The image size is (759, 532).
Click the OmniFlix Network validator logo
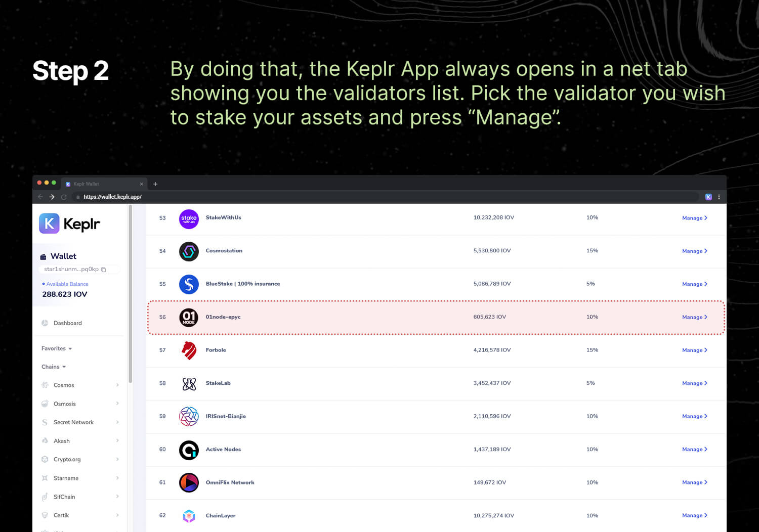click(189, 483)
